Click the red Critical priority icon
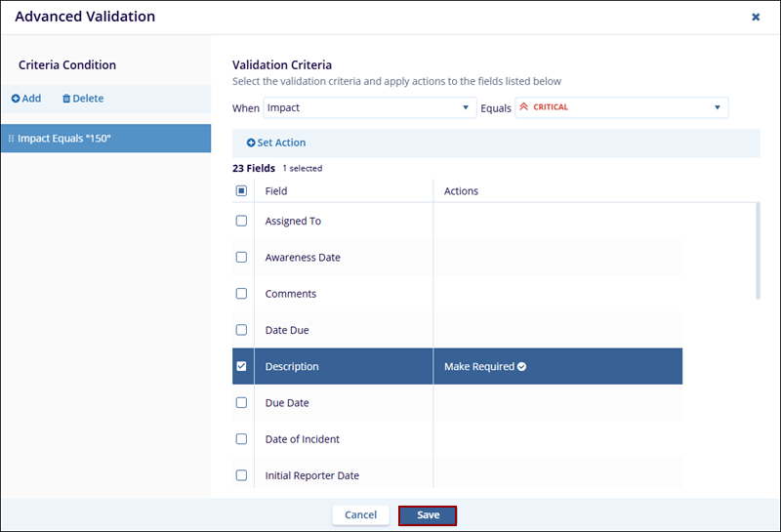781x532 pixels. coord(524,107)
